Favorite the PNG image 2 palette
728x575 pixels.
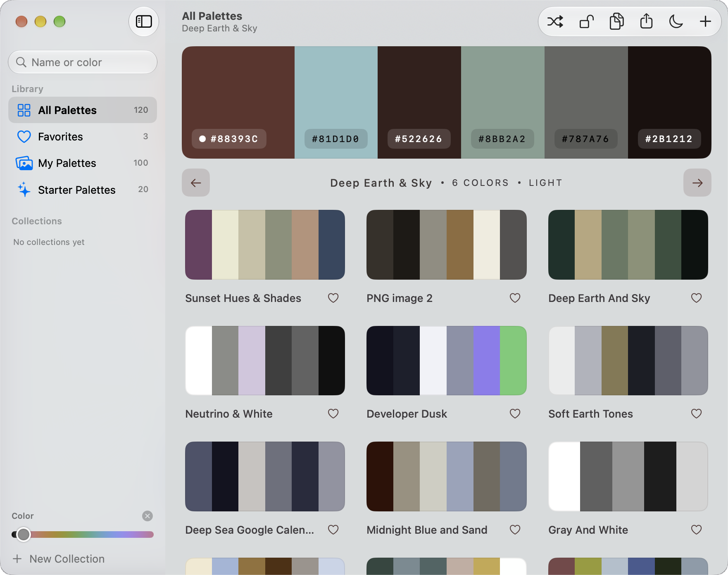515,298
